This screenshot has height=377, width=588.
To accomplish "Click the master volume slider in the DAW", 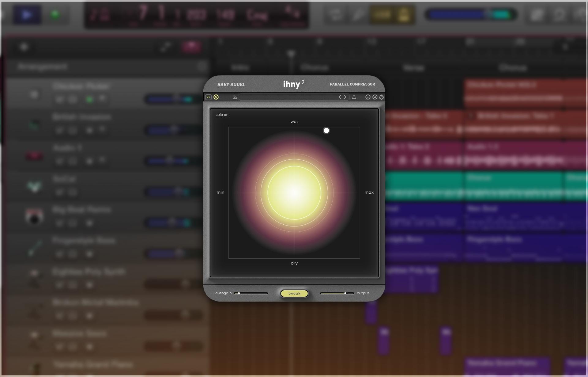I will (x=471, y=15).
